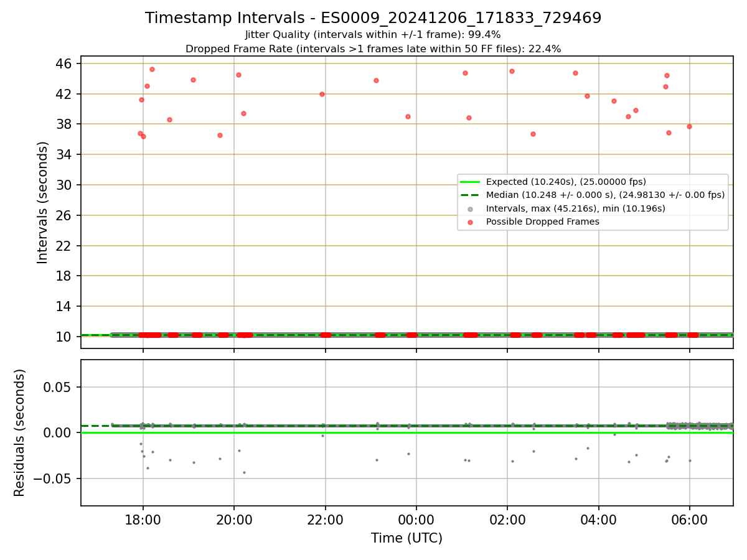Viewport: 747px width, 560px height.
Task: Click the solid green line sample in the legend
Action: point(470,182)
